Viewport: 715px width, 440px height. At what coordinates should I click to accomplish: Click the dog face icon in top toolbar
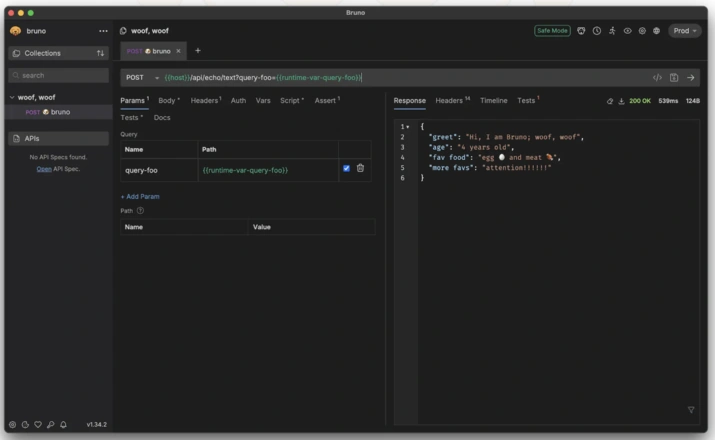[581, 31]
